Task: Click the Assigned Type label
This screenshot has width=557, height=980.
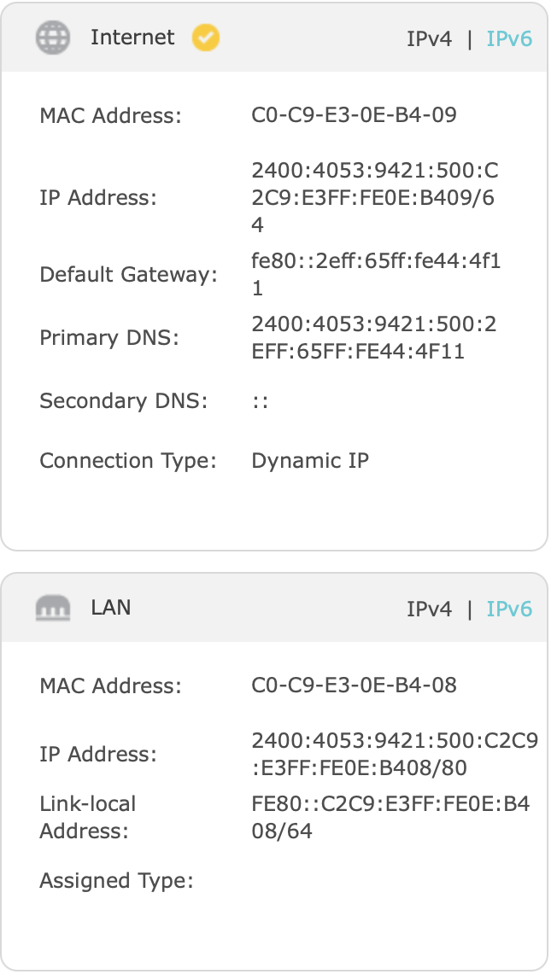Action: click(116, 881)
